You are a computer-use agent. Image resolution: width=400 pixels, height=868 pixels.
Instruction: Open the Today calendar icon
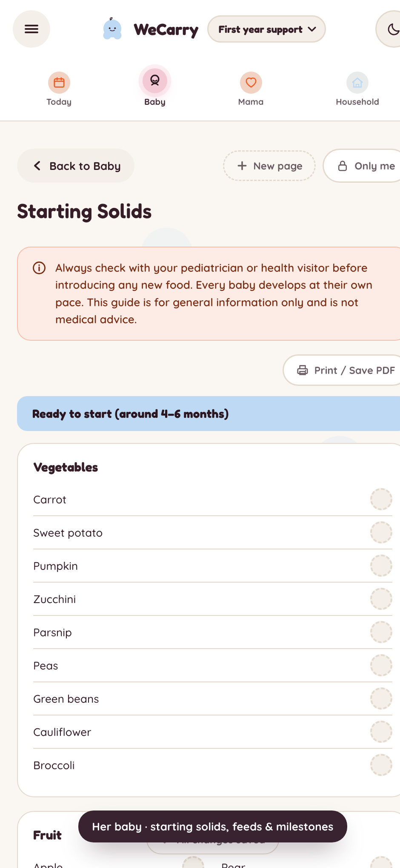(59, 83)
